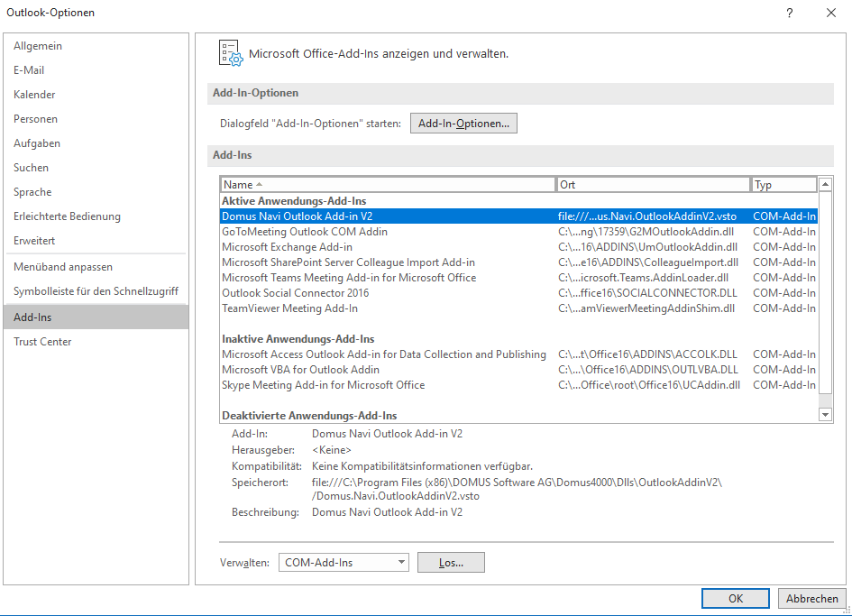Sort the list by Name column header
Image resolution: width=852 pixels, height=616 pixels.
click(388, 185)
